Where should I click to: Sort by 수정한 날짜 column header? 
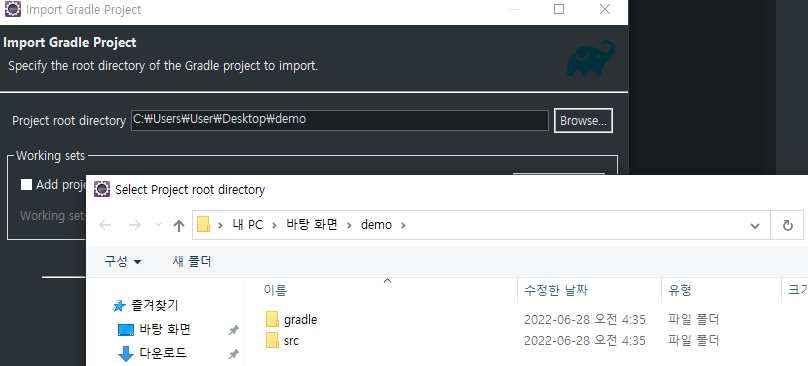tap(556, 290)
